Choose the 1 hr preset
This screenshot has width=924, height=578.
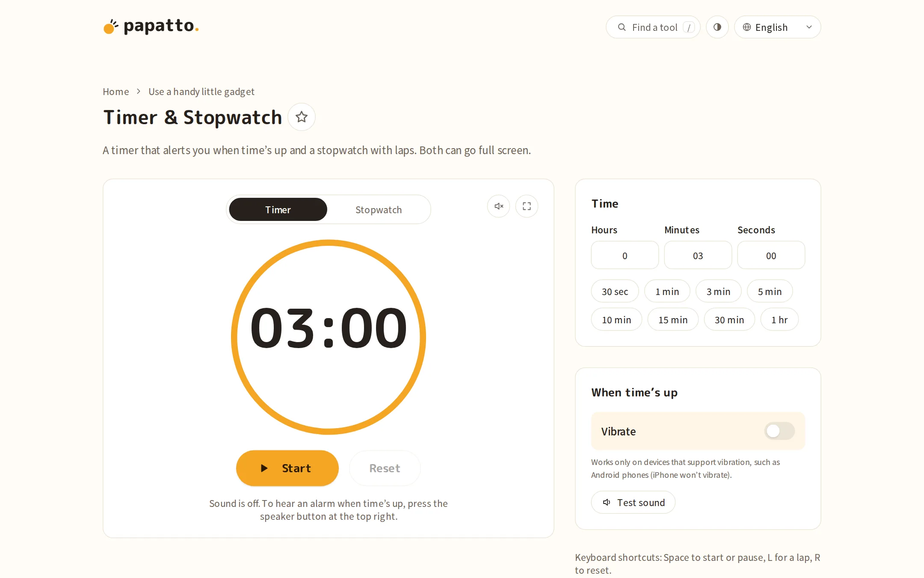pos(779,319)
